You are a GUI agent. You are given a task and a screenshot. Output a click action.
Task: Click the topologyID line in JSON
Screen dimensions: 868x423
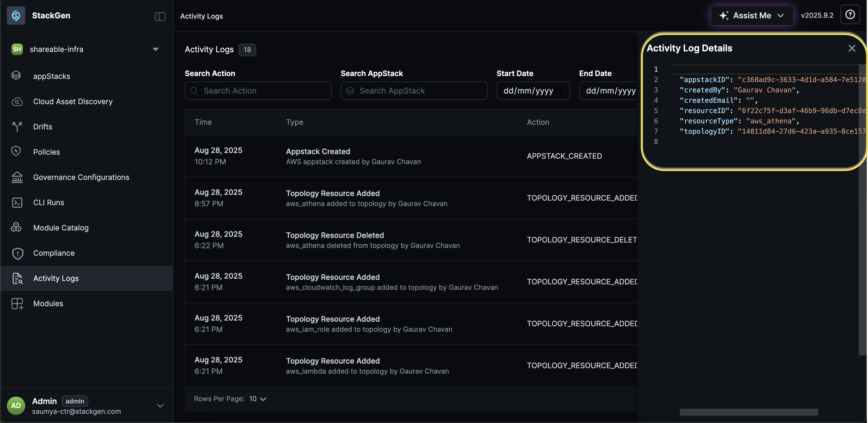772,131
